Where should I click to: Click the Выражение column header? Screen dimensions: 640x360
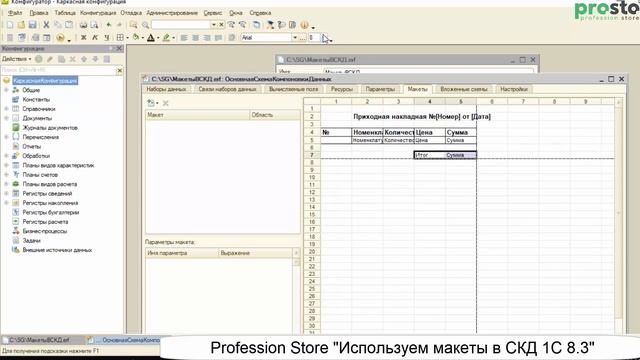pos(256,253)
